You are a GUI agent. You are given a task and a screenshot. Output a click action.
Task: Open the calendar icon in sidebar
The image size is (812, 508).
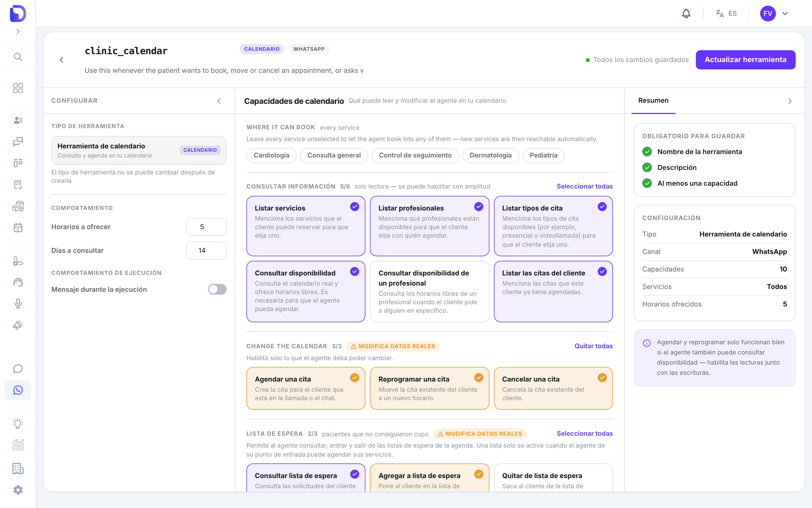click(x=18, y=227)
